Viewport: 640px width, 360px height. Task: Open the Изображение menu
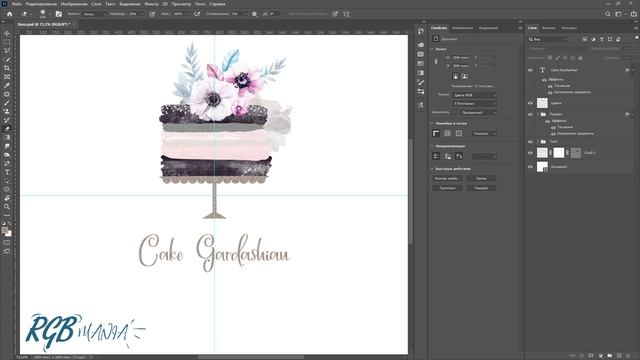click(x=74, y=4)
